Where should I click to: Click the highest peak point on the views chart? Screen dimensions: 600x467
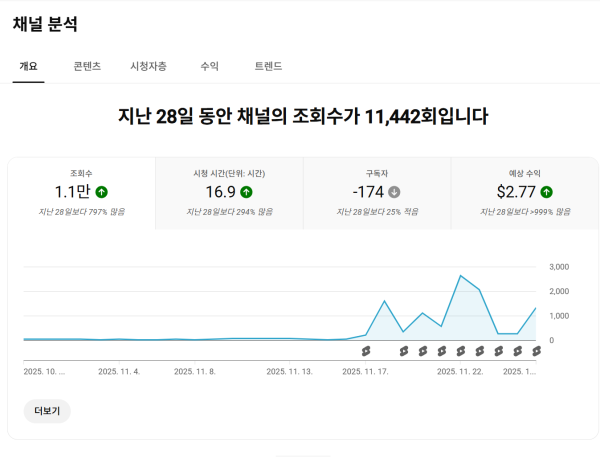pos(460,275)
